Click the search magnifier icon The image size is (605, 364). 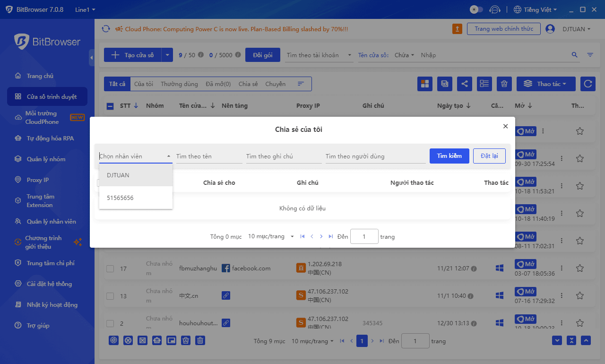[574, 55]
